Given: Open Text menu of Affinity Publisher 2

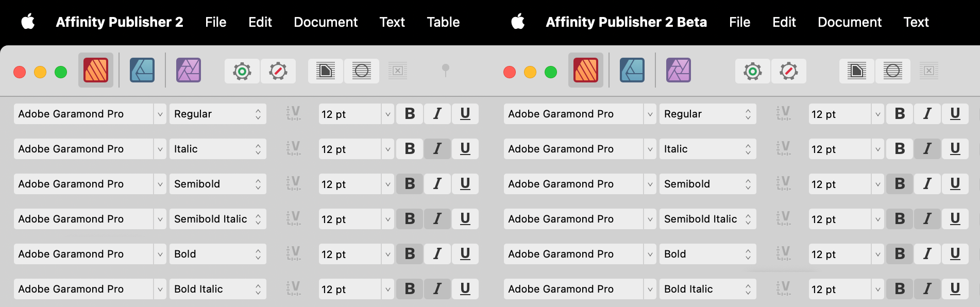Looking at the screenshot, I should click(392, 22).
